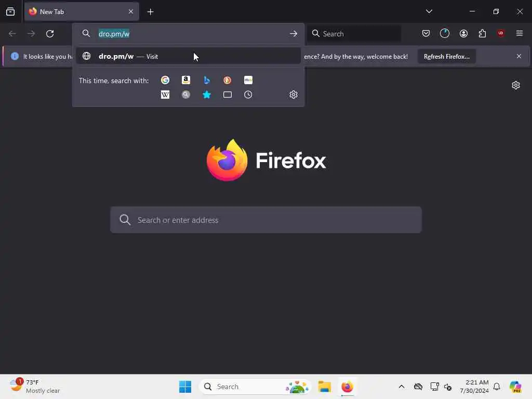Screen dimensions: 532x399
Task: Open the Windows notification bell
Action: (x=497, y=387)
